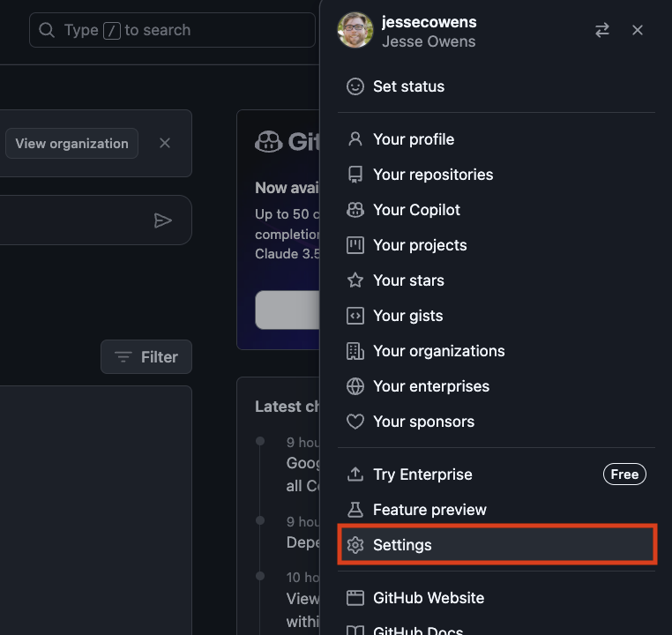Open Your sponsors heart icon

click(x=355, y=422)
